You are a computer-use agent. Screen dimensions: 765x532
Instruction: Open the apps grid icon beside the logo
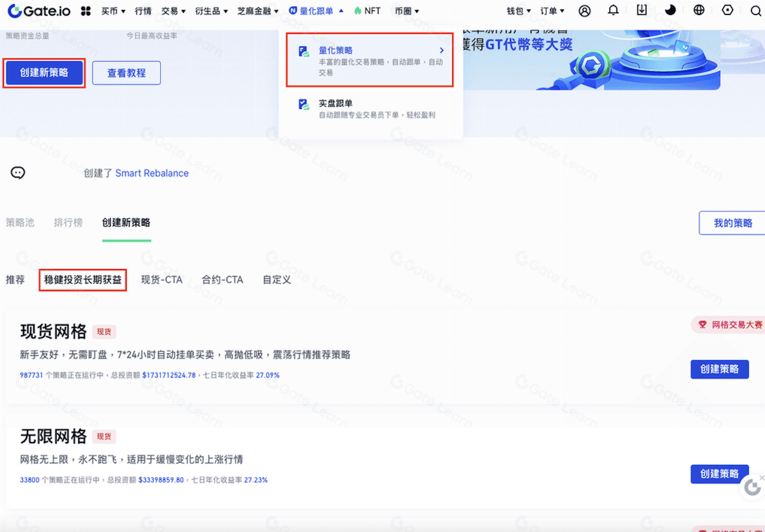coord(86,11)
